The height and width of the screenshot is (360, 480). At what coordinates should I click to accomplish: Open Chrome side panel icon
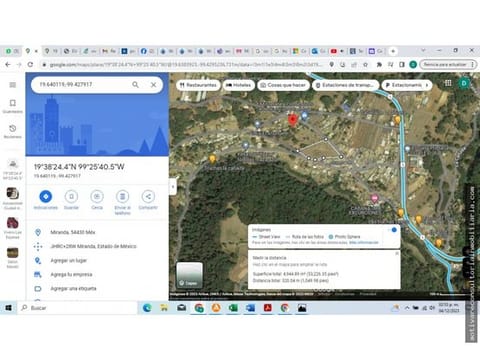click(x=402, y=64)
